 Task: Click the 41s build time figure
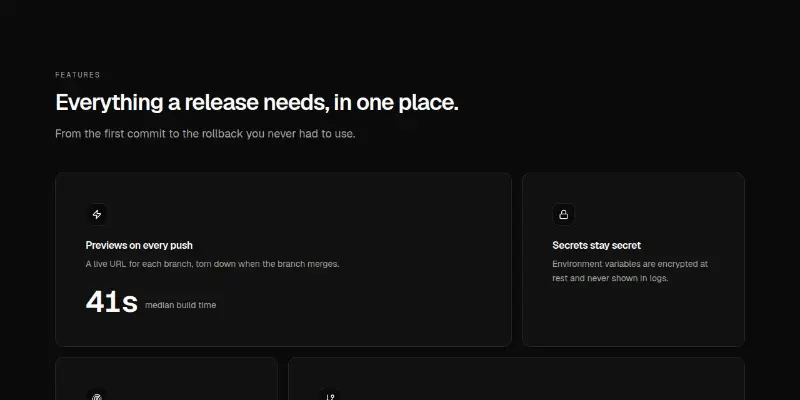[111, 302]
